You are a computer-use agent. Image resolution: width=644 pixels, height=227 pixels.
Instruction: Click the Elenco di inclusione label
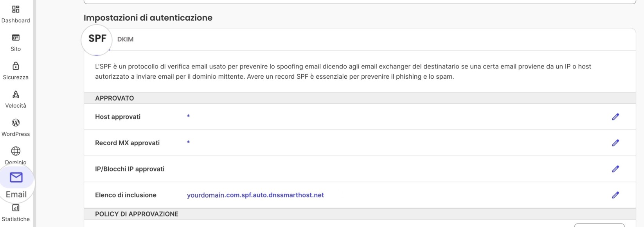click(126, 195)
